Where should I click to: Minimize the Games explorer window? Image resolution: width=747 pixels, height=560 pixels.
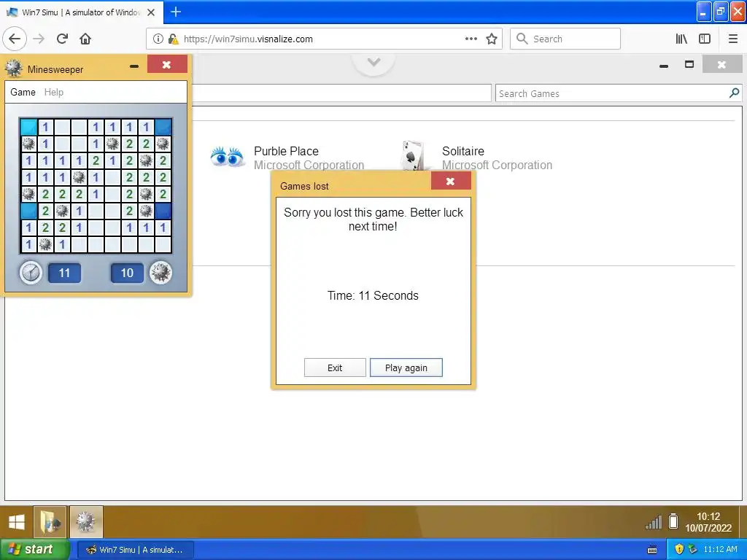coord(664,66)
